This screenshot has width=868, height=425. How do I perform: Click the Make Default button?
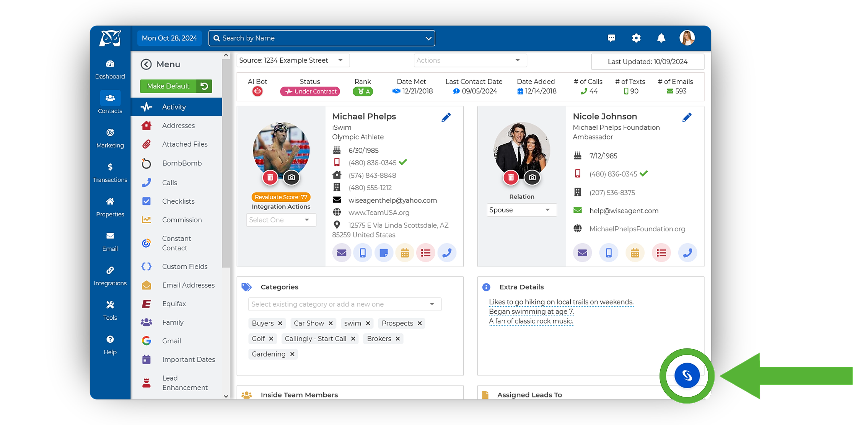coord(168,86)
